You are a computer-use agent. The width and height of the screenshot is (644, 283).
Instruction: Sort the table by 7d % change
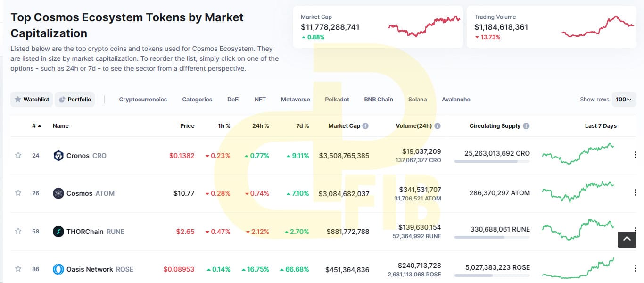[302, 126]
